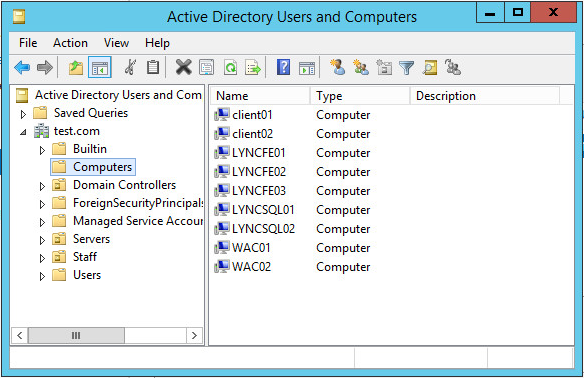Select the client02 computer entry
This screenshot has width=584, height=378.
(x=253, y=134)
